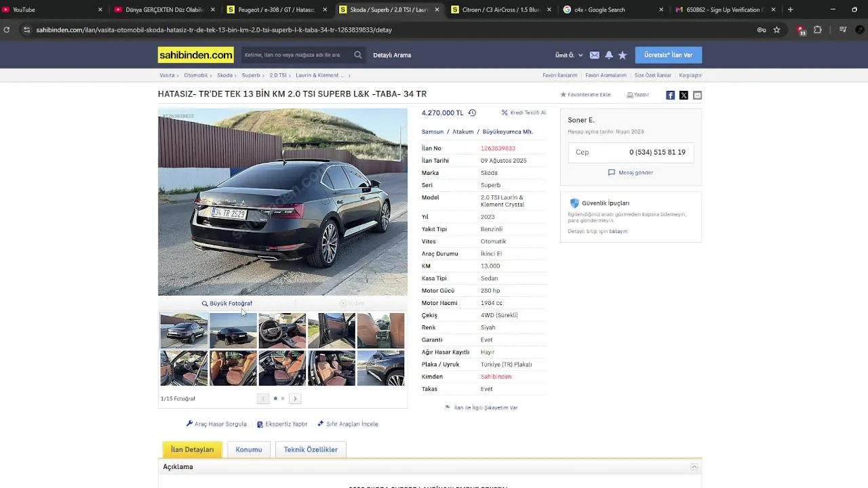Go to previous photo thumbnails page
The width and height of the screenshot is (868, 488).
(263, 399)
